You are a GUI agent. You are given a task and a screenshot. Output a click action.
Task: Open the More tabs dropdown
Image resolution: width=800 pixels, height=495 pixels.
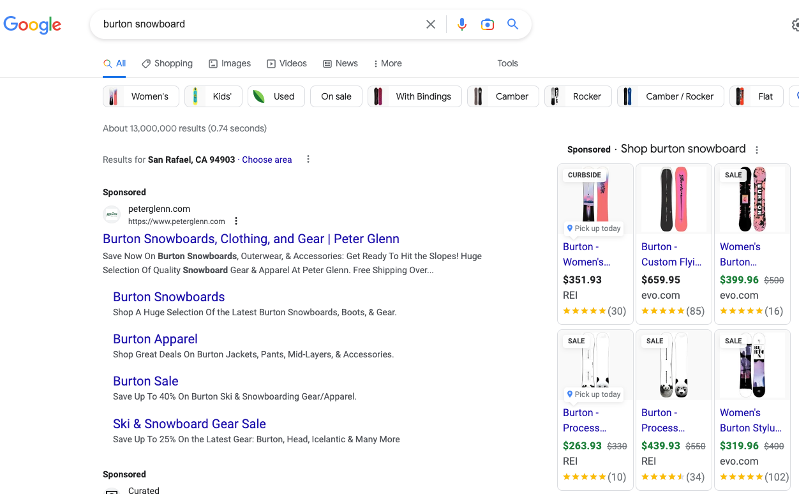click(388, 63)
